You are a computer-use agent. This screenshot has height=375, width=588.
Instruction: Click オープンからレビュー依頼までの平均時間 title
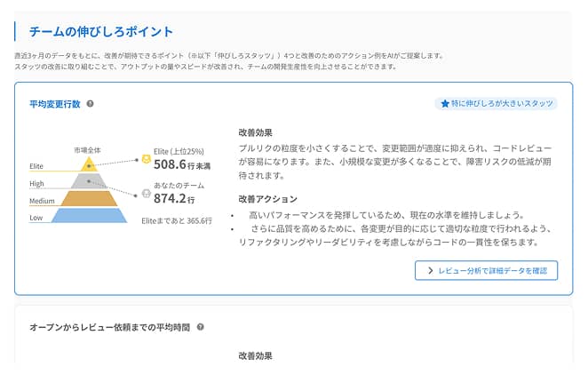110,327
